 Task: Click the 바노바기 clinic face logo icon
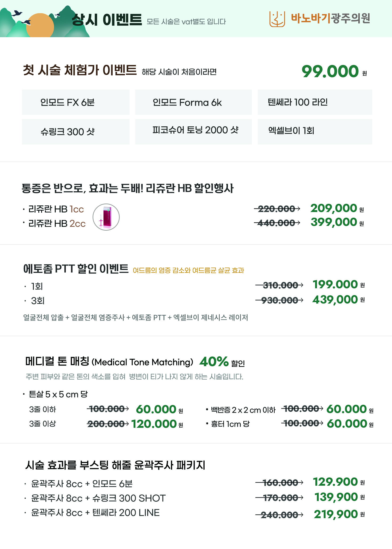click(277, 19)
